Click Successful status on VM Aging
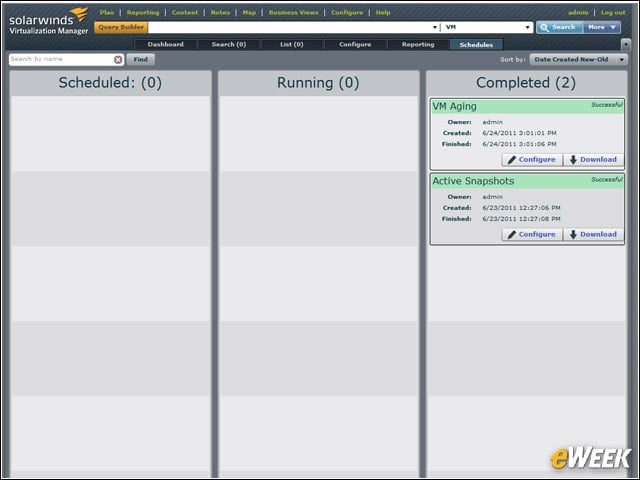Screen dimensions: 640x480 point(607,105)
